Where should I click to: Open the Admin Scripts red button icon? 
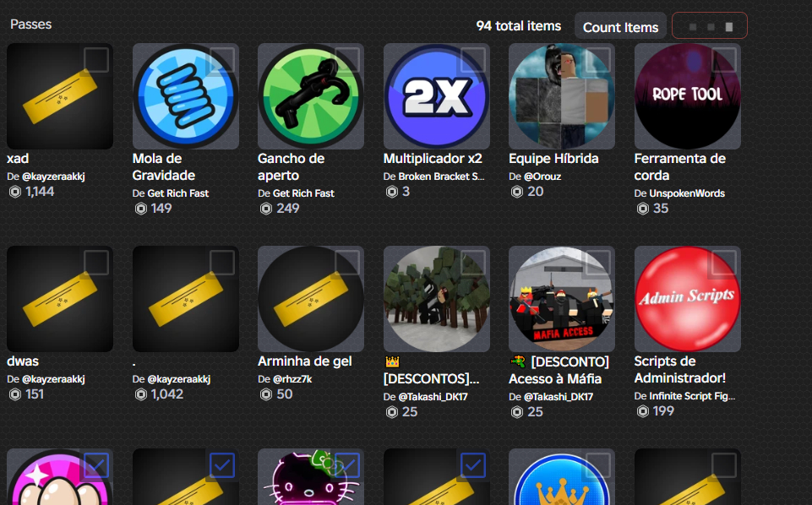(688, 299)
